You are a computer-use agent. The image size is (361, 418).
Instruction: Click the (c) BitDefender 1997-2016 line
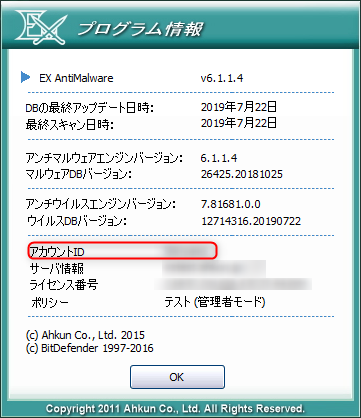click(x=89, y=348)
